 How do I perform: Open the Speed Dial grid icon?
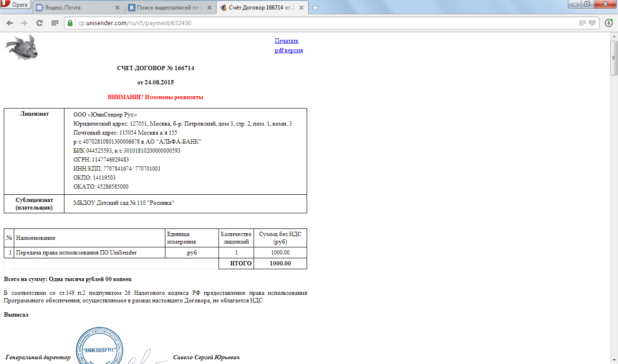pyautogui.click(x=55, y=23)
